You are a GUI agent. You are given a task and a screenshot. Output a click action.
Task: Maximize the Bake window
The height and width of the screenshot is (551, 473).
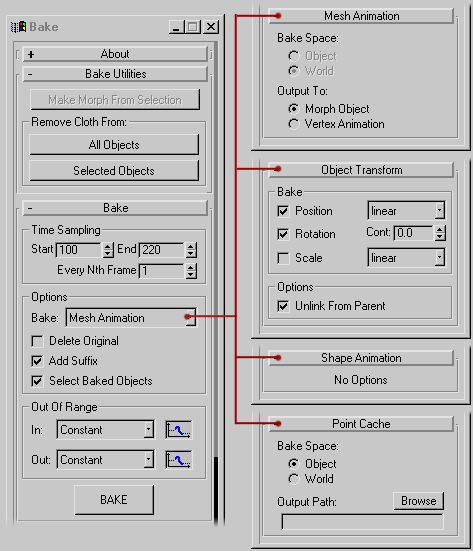coord(193,27)
